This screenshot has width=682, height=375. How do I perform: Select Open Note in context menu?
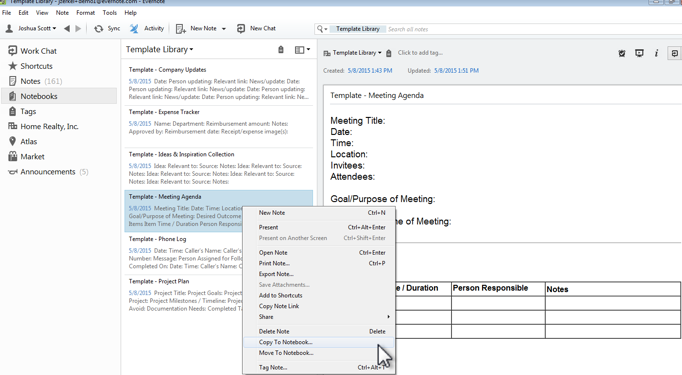pyautogui.click(x=319, y=253)
